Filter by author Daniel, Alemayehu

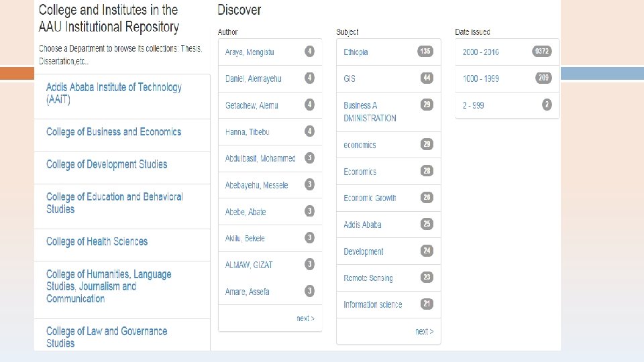pos(253,78)
